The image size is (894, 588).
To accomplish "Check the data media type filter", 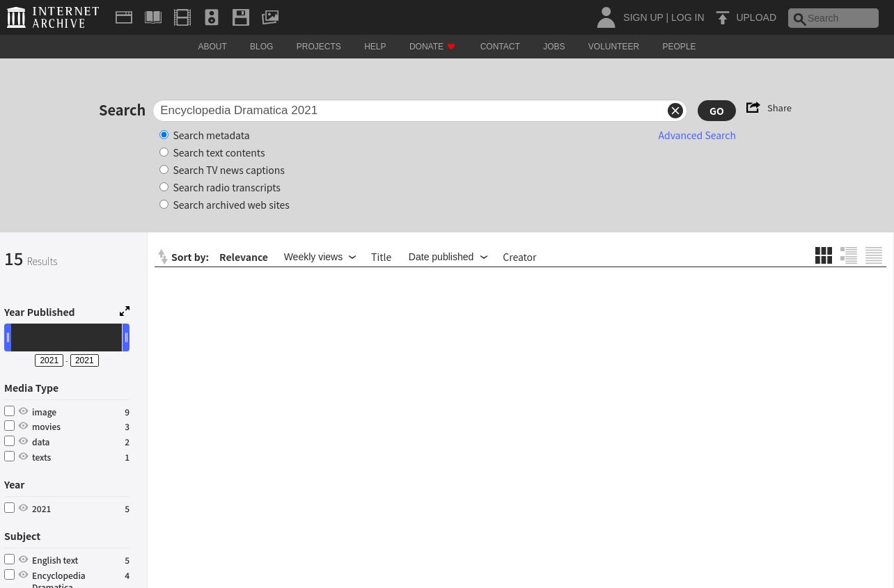I will point(9,440).
